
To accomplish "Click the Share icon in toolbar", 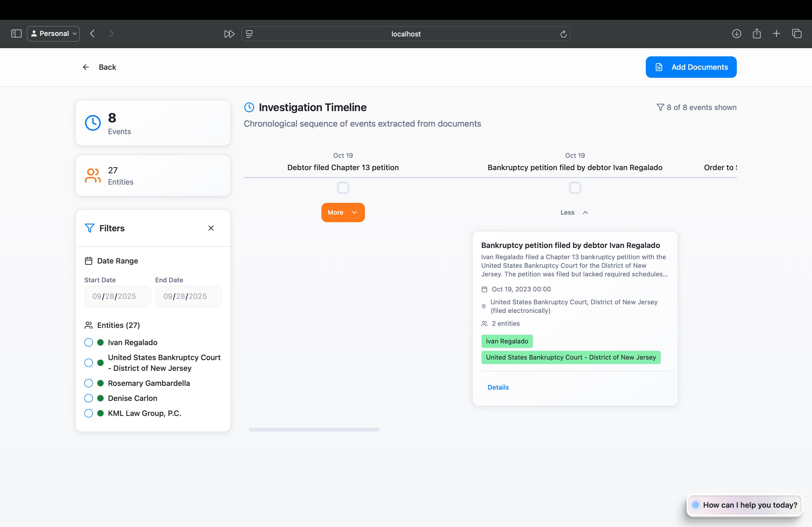I will point(756,33).
